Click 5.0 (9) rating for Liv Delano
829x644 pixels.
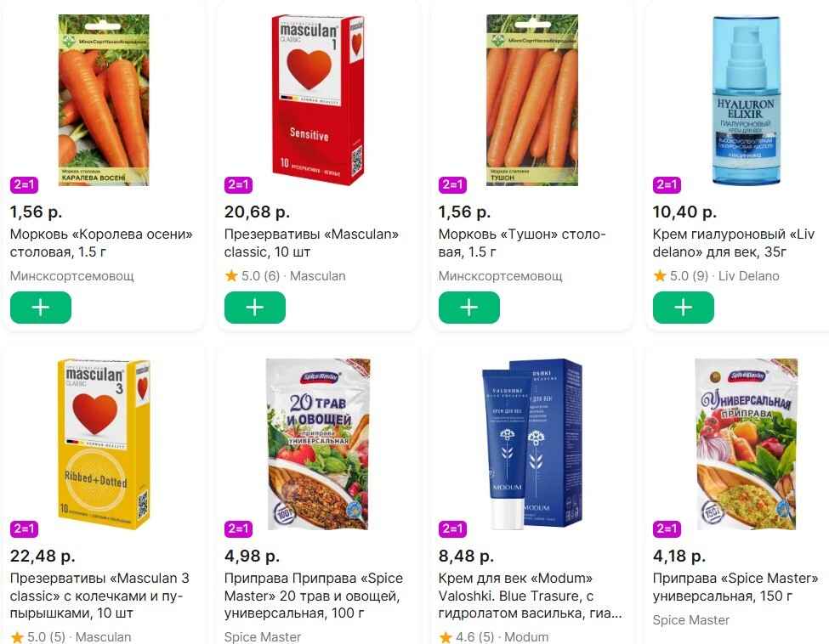682,276
